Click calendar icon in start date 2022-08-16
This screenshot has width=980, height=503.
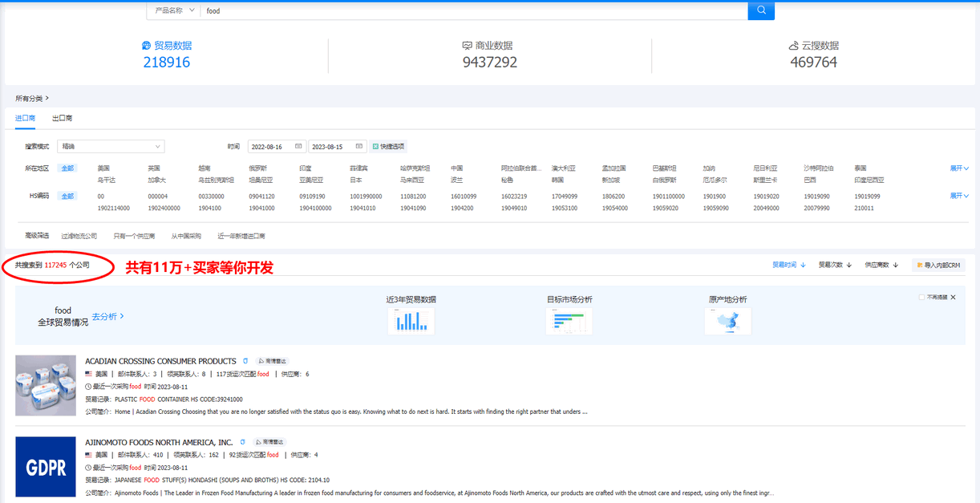point(298,147)
